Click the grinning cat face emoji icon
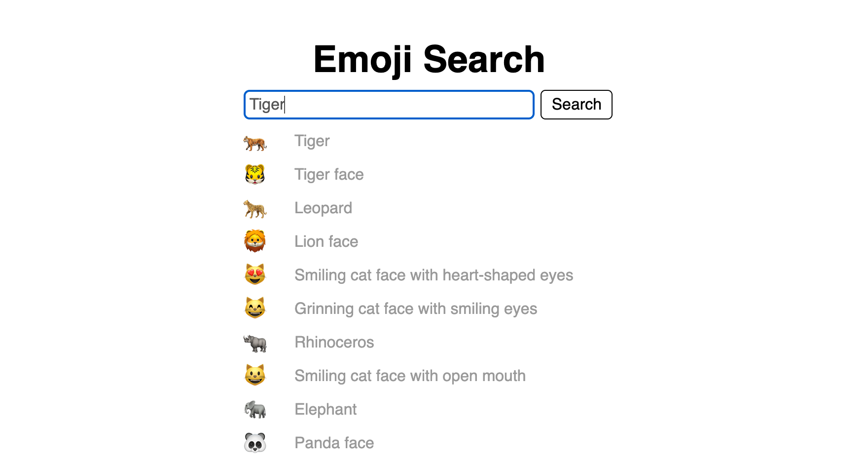868x464 pixels. pyautogui.click(x=255, y=309)
